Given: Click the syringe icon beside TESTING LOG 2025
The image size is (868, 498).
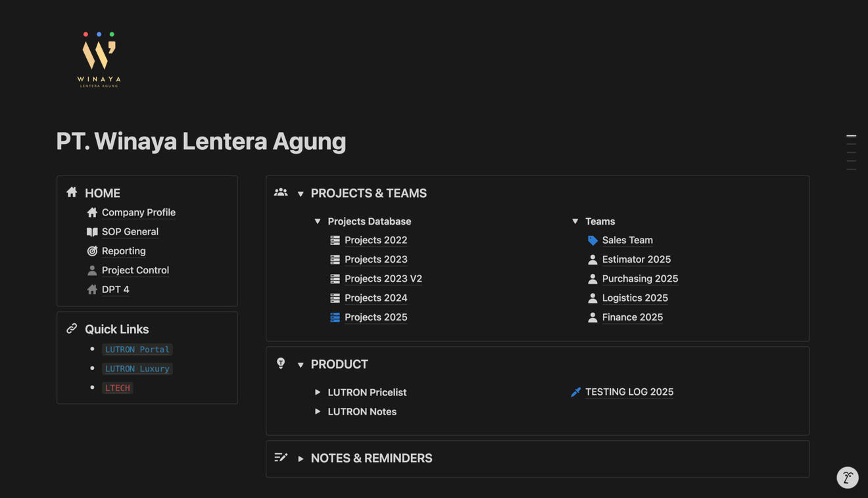Looking at the screenshot, I should 575,392.
